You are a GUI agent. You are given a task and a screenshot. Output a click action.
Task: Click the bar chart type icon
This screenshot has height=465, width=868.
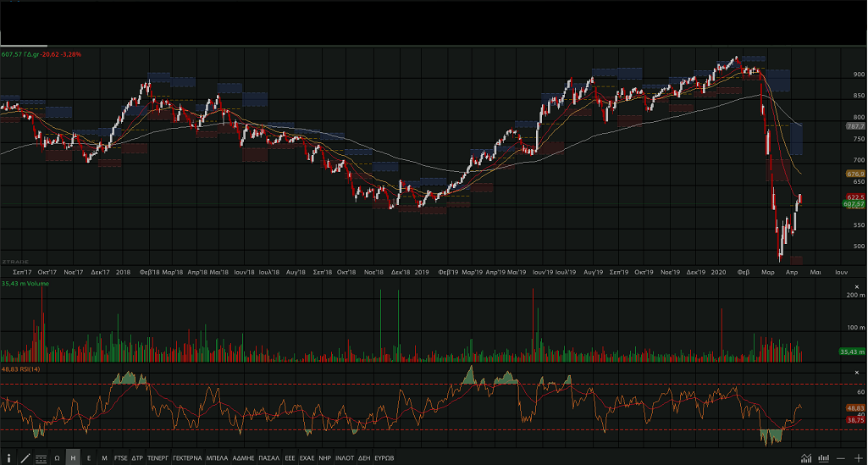(x=821, y=458)
